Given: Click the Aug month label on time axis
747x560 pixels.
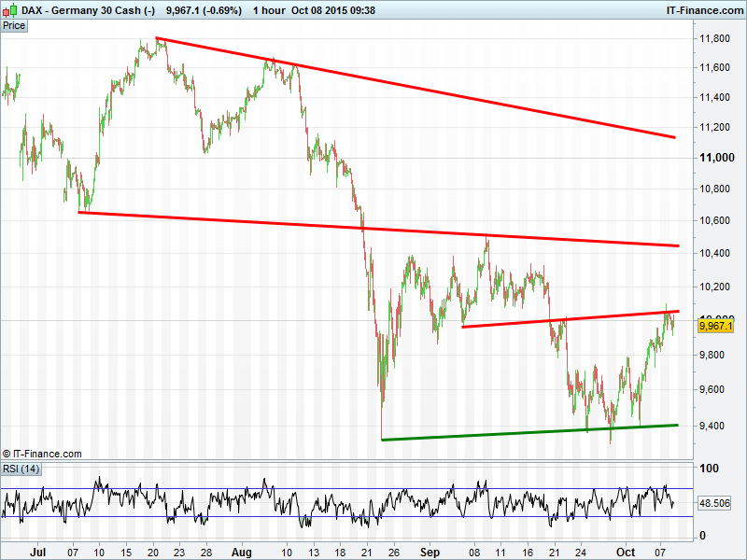Looking at the screenshot, I should pos(241,552).
